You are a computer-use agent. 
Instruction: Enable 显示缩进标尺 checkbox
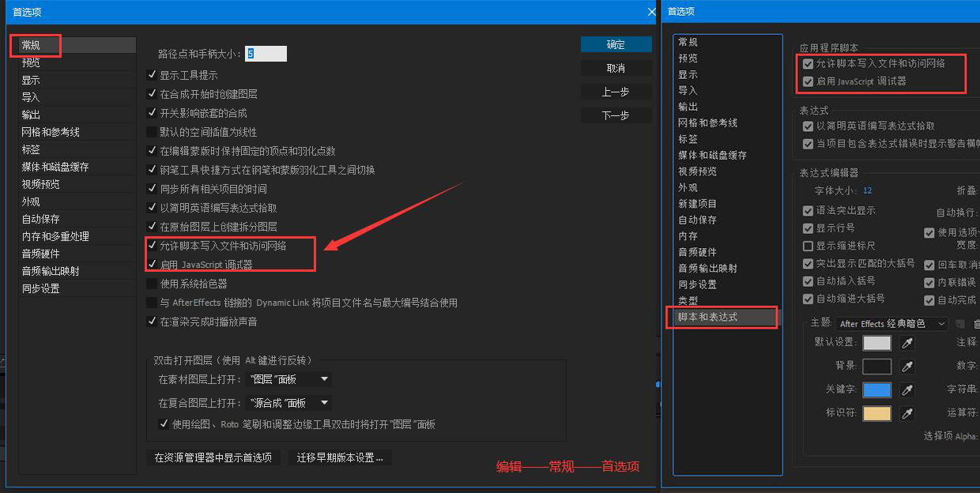(808, 246)
